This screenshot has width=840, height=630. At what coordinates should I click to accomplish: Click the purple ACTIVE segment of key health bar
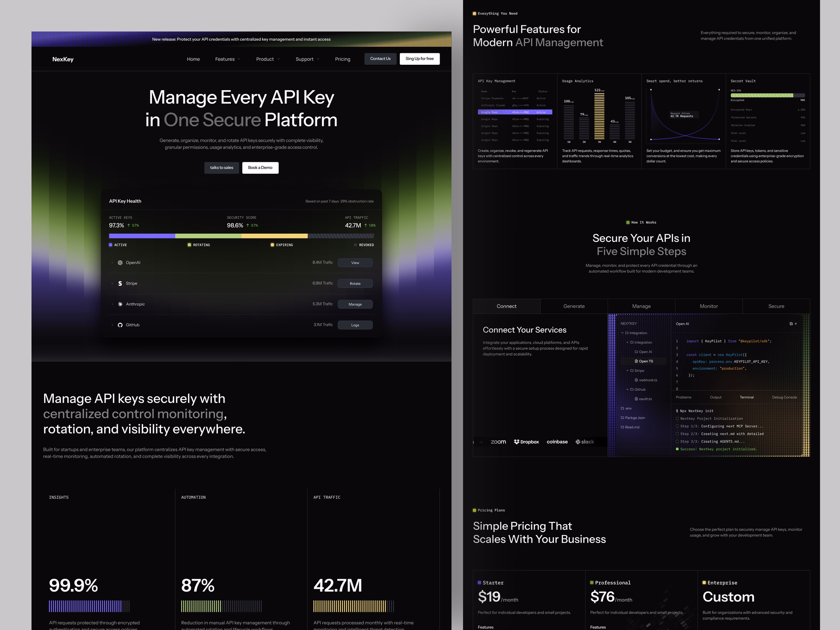[142, 236]
